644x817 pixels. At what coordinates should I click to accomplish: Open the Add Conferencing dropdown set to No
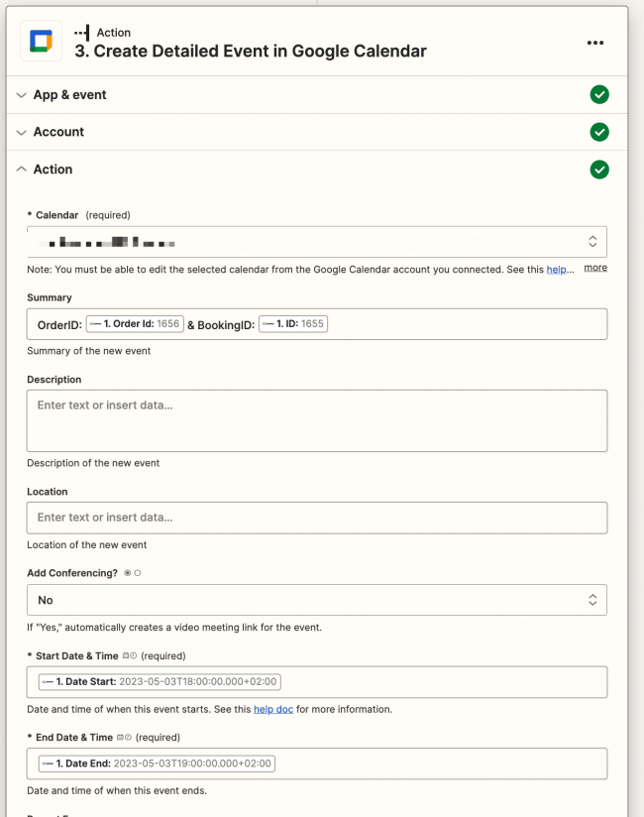tap(317, 600)
